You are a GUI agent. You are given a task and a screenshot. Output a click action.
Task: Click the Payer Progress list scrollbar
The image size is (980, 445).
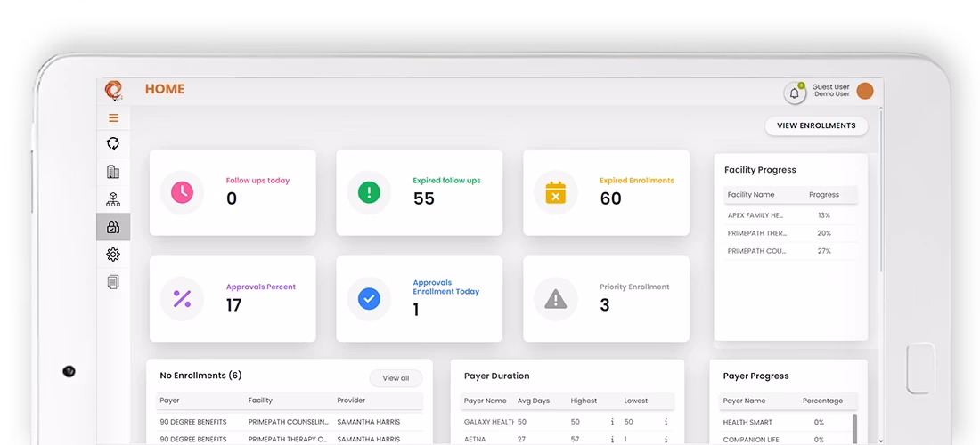pyautogui.click(x=854, y=429)
